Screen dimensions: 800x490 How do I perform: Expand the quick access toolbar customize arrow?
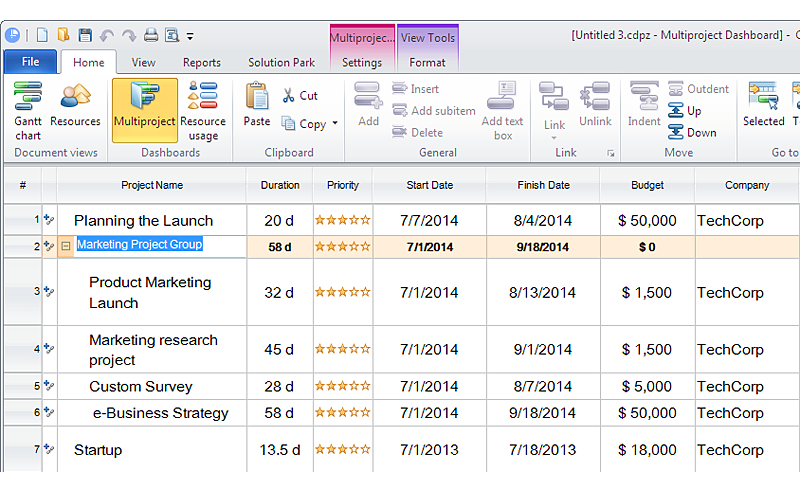tap(191, 37)
